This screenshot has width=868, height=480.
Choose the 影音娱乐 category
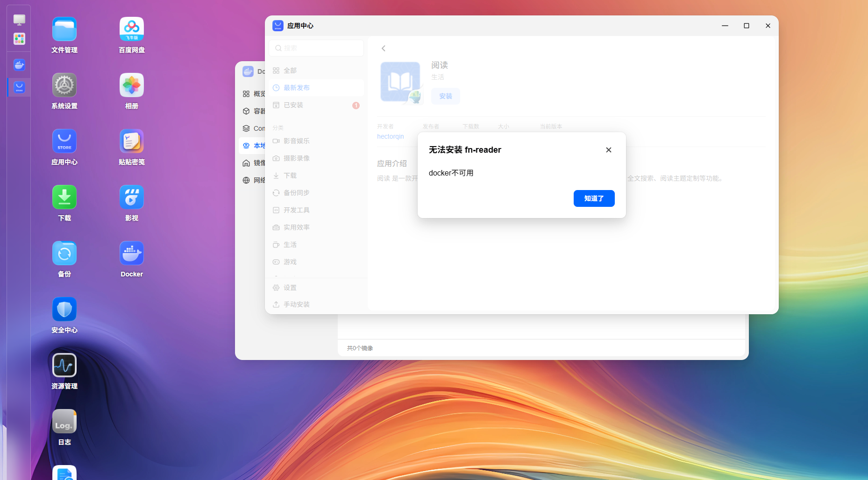coord(316,141)
